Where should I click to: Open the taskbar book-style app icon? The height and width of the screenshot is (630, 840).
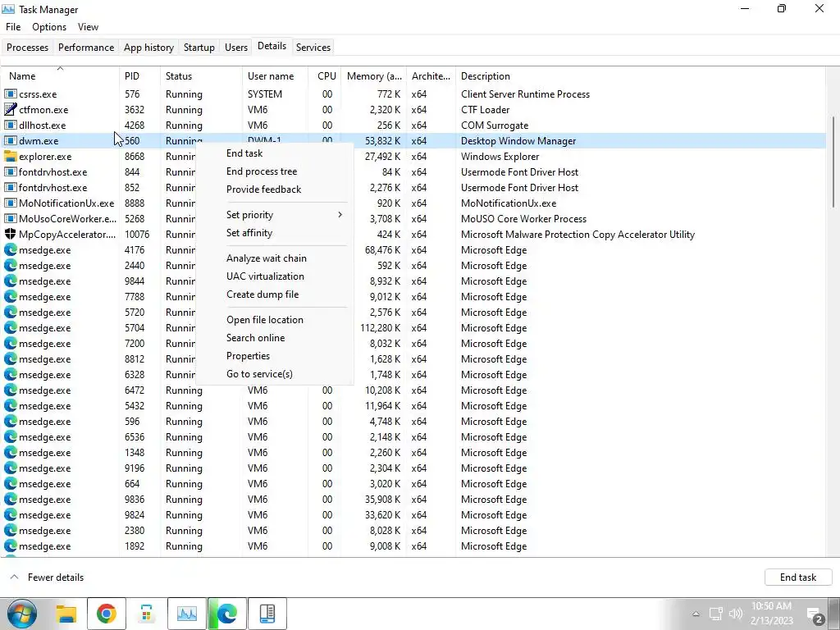click(267, 614)
